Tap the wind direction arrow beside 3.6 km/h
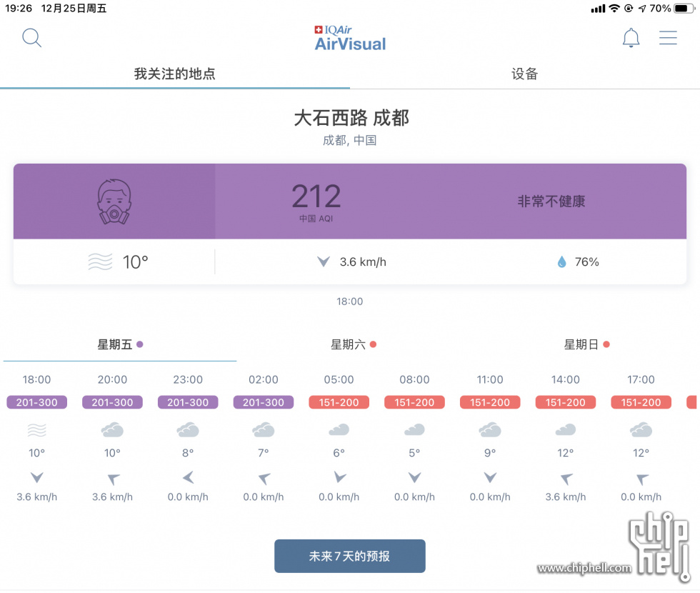Viewport: 700px width, 593px height. (x=324, y=261)
